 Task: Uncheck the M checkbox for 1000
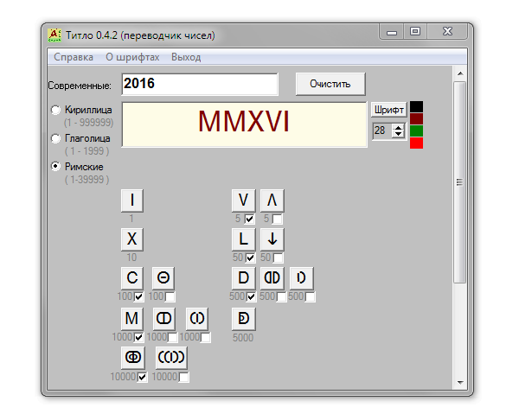138,337
